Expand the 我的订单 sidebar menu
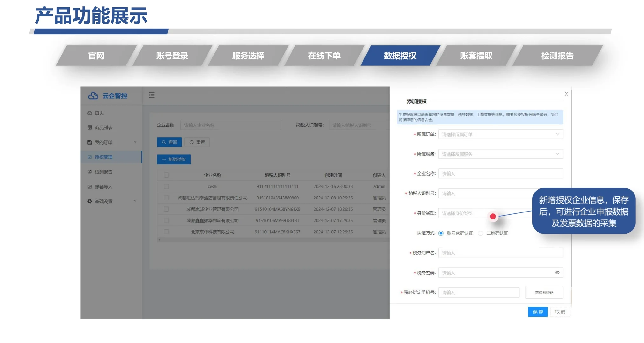The image size is (644, 343). [x=103, y=142]
